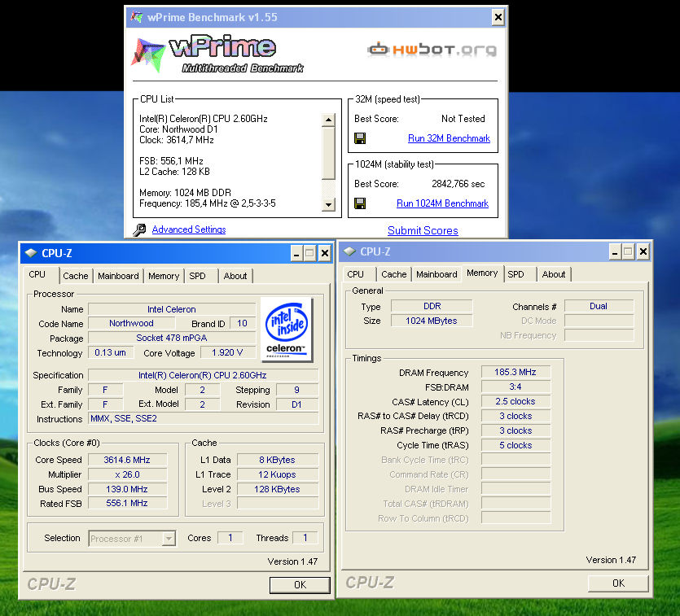Expand the Processor #1 selection dropdown
This screenshot has width=680, height=616.
[x=169, y=539]
